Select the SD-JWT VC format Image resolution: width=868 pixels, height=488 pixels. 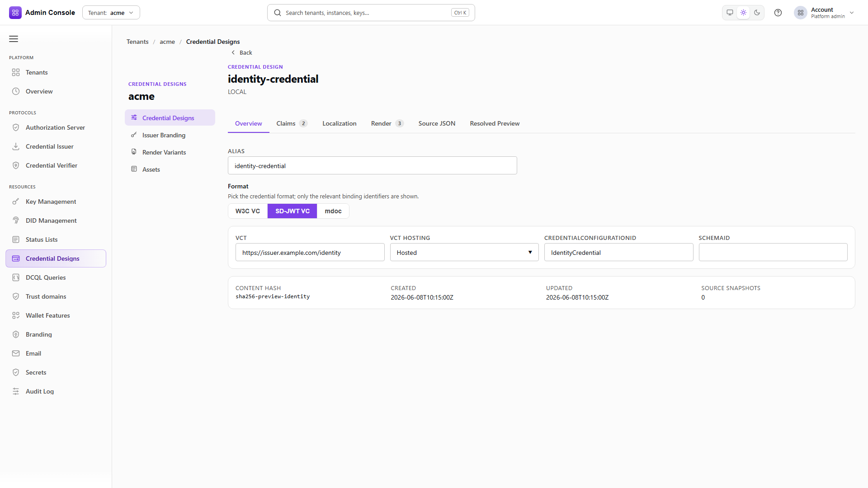click(292, 211)
